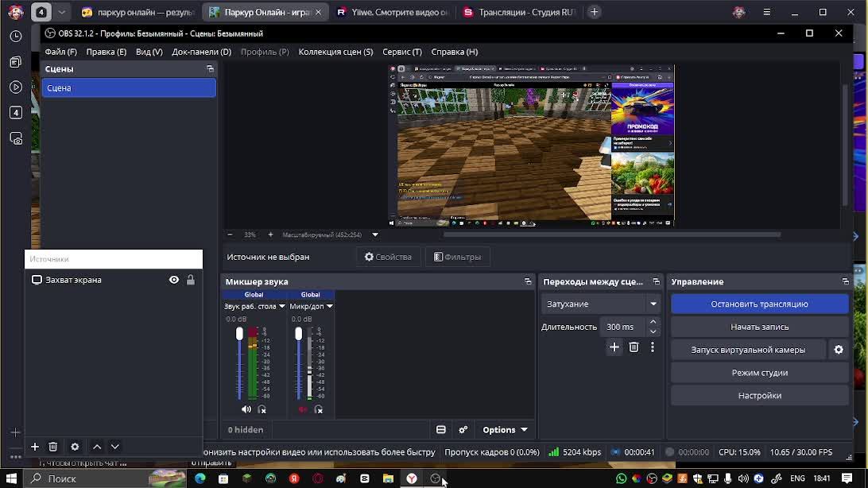868x488 pixels.
Task: Undock the Управление panel
Action: [845, 281]
